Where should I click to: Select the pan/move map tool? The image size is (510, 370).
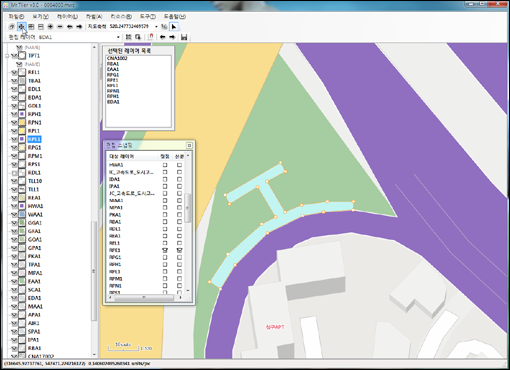[21, 26]
